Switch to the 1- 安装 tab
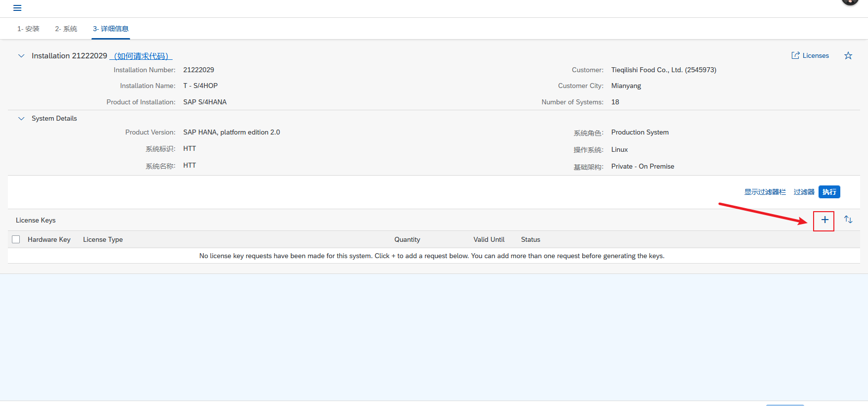868x406 pixels. coord(28,29)
